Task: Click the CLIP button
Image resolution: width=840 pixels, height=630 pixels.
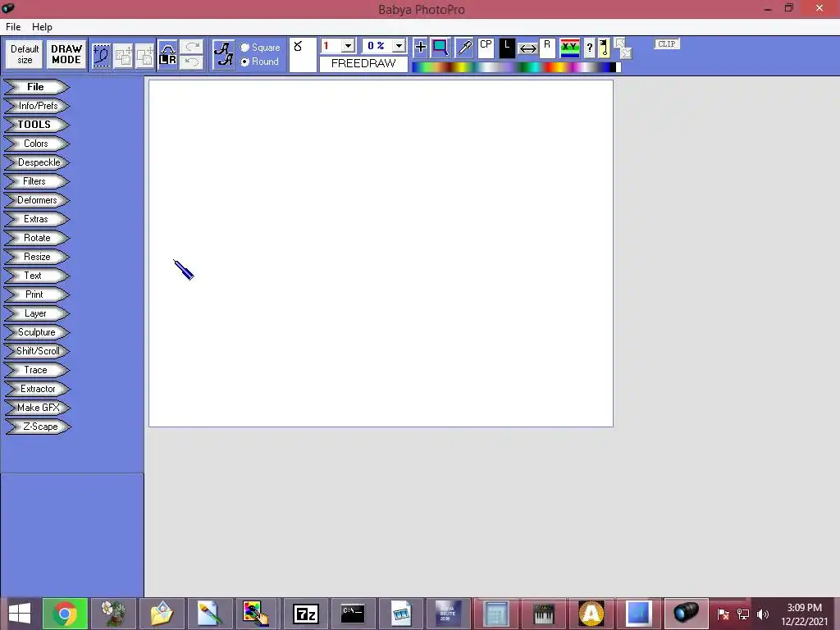Action: (x=666, y=44)
